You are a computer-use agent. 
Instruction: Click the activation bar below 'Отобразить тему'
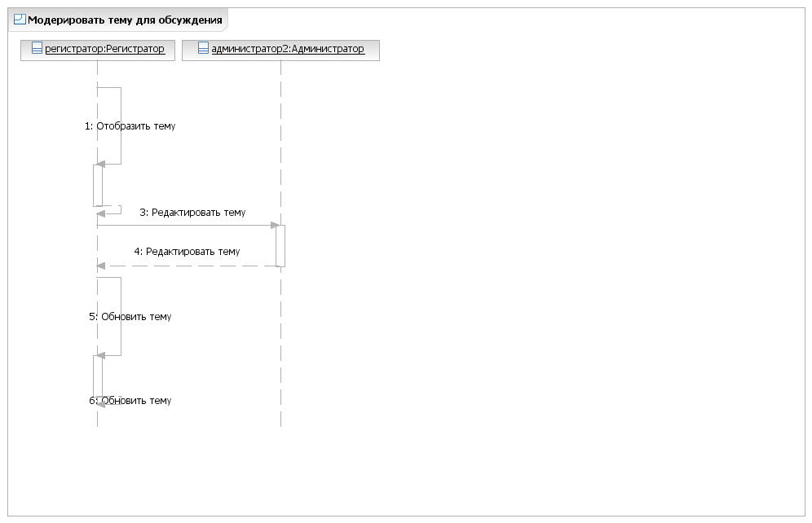(98, 185)
